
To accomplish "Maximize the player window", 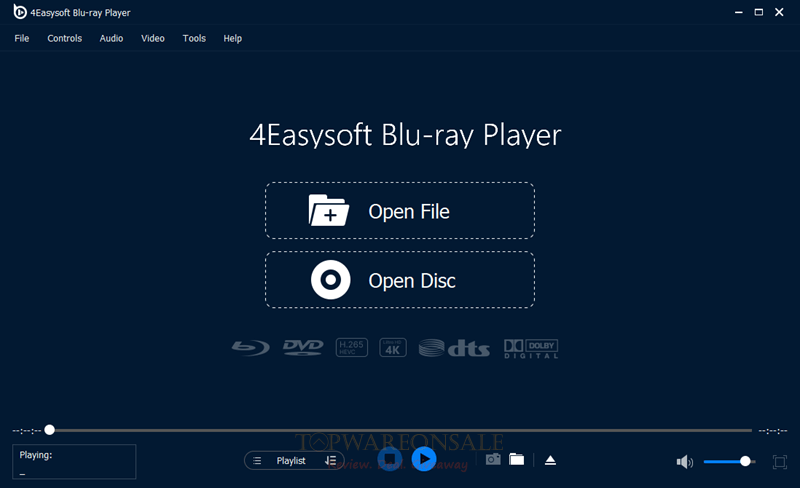I will (x=759, y=12).
